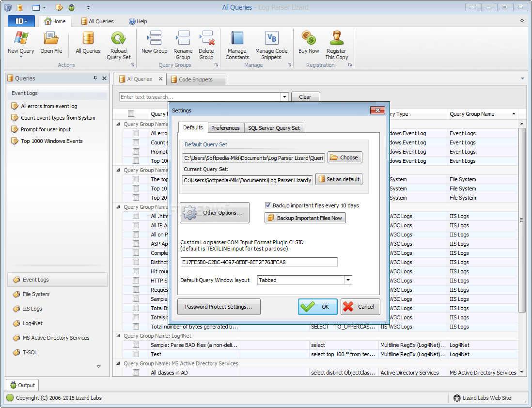
Task: Click the Custom Logparser Plugin CLSID field
Action: pos(259,262)
